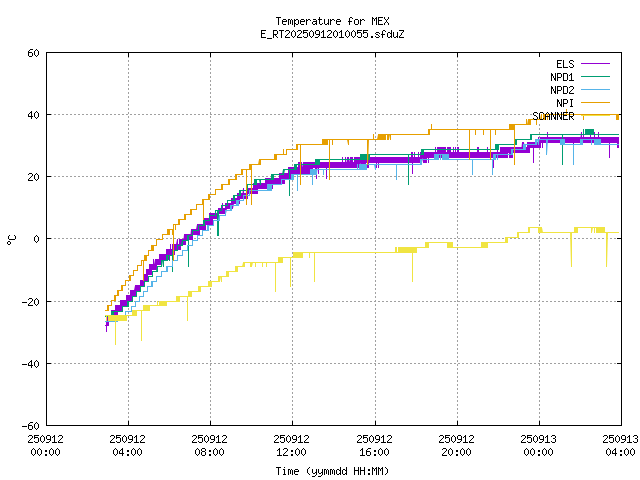This screenshot has height=480, width=640.
Task: Click the 250912 00:00 x-axis tick label
Action: [45, 444]
